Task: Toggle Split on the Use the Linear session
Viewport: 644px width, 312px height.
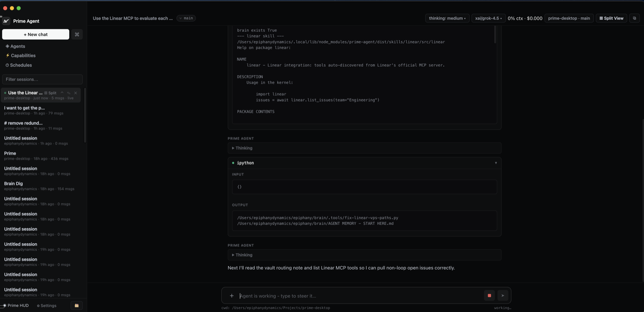Action: pos(50,93)
